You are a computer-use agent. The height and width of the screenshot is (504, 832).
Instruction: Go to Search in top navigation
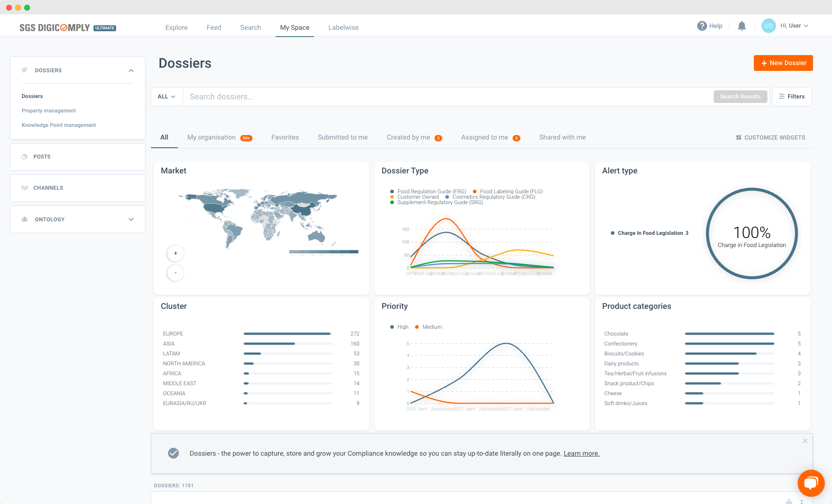pyautogui.click(x=251, y=28)
